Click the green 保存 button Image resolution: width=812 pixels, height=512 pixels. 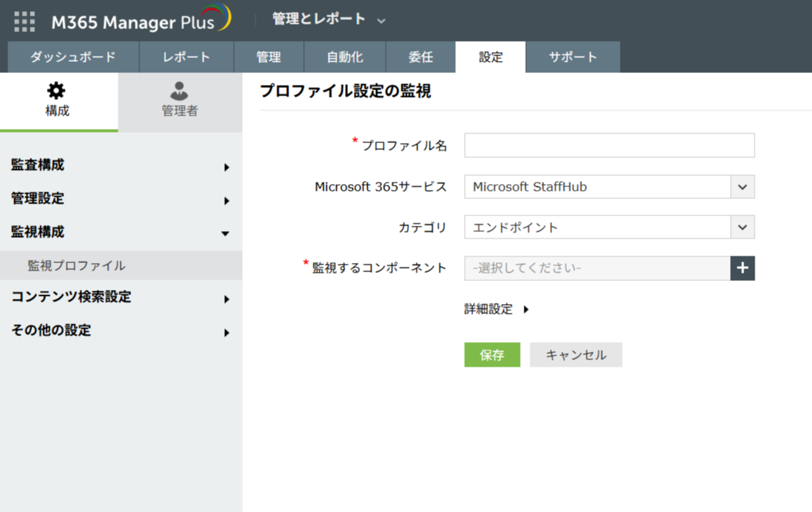point(492,355)
